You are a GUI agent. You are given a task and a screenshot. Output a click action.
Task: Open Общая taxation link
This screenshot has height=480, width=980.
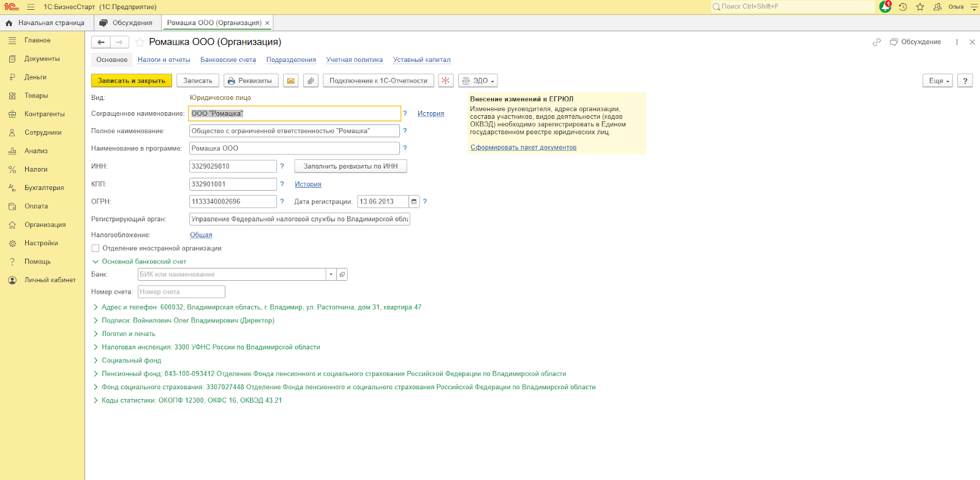(201, 235)
